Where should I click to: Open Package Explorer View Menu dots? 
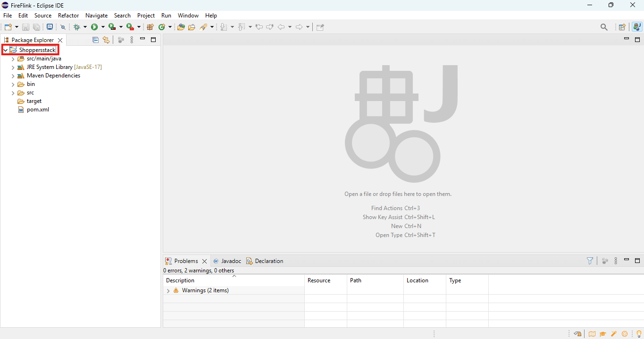(x=132, y=40)
